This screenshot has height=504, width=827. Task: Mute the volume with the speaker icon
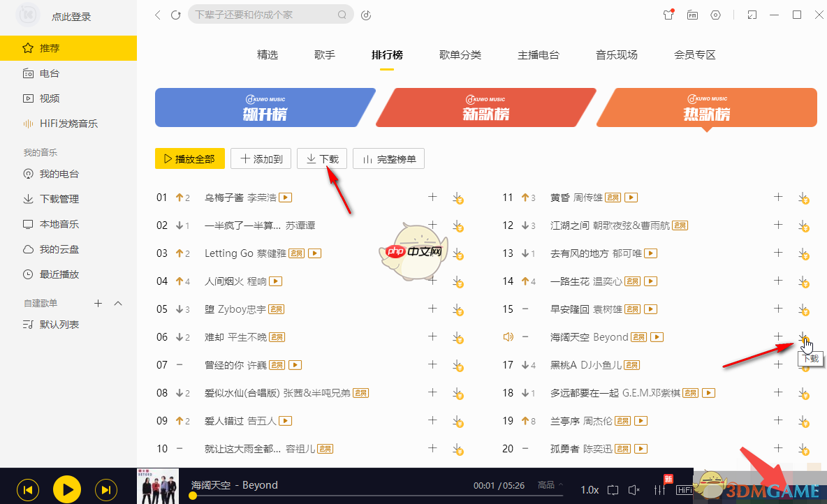tap(634, 490)
